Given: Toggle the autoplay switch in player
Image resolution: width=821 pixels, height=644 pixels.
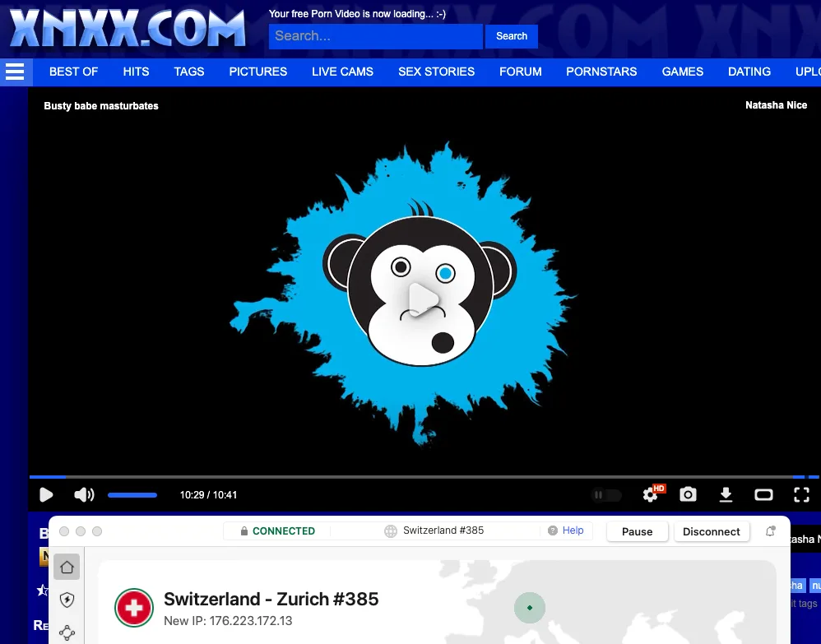Looking at the screenshot, I should pyautogui.click(x=606, y=495).
